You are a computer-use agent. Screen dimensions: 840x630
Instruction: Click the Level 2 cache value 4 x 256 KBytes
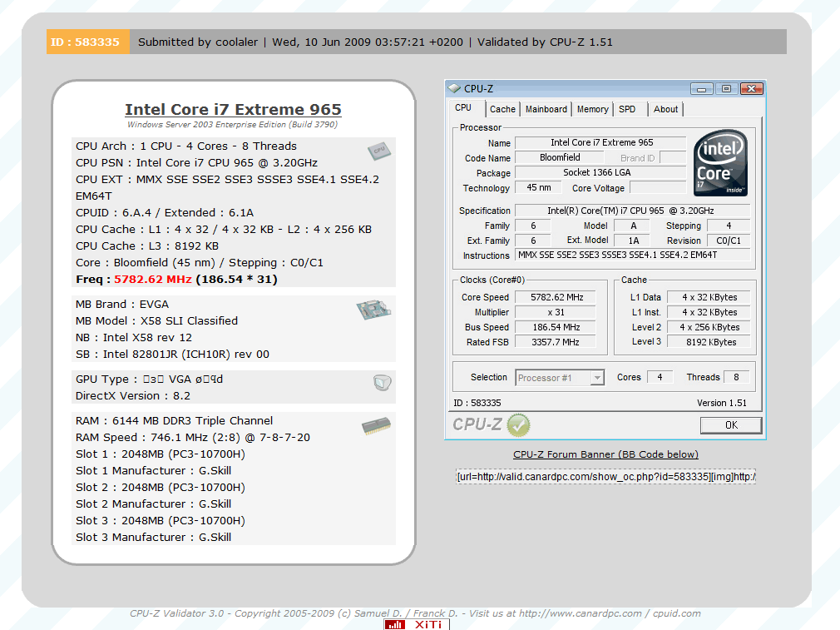(709, 328)
